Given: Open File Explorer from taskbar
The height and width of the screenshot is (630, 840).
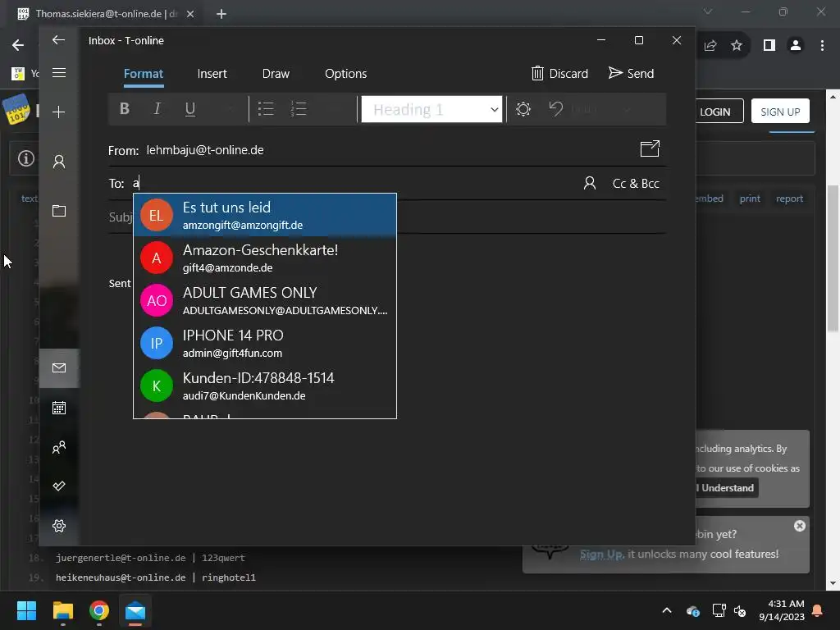Looking at the screenshot, I should coord(62,610).
